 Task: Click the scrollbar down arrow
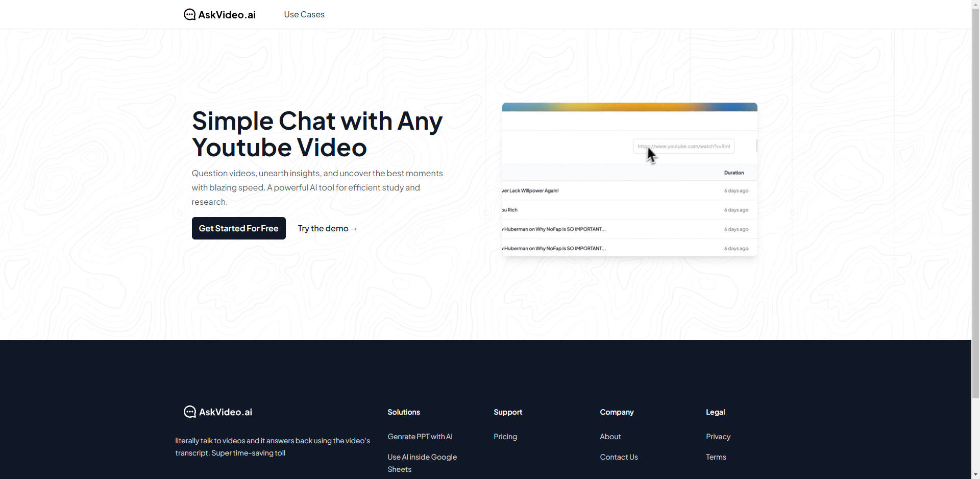(974, 474)
